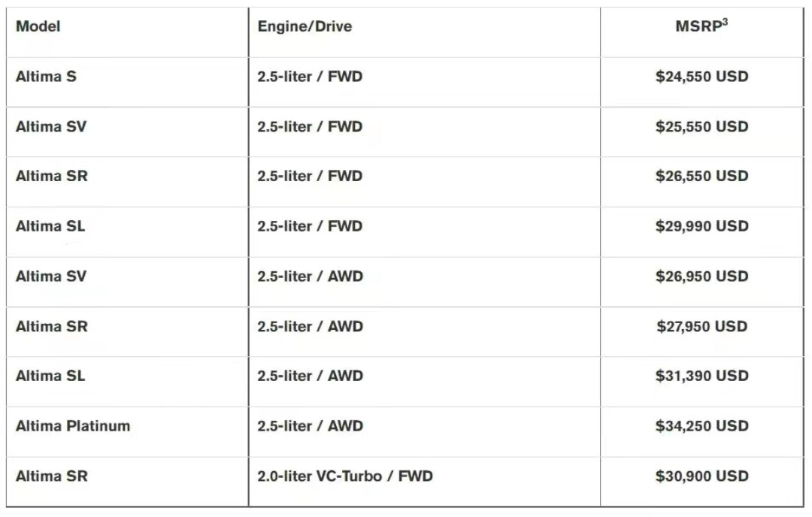812x517 pixels.
Task: Click Altima SL in the $31,390 row
Action: click(50, 376)
